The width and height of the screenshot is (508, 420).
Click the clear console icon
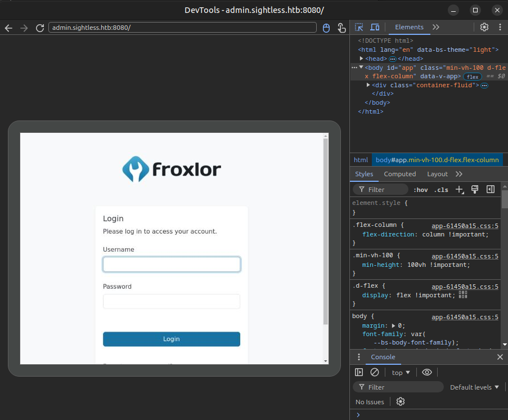(375, 372)
